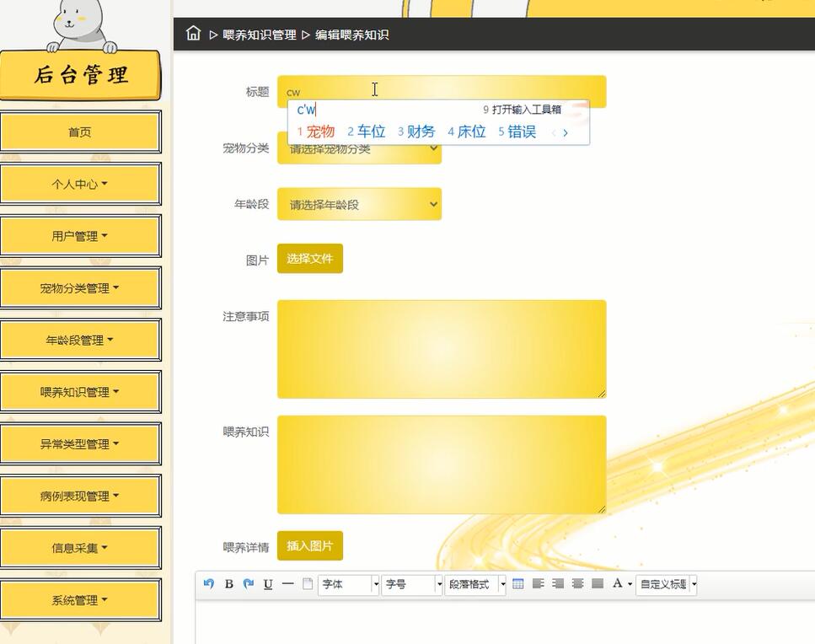Click the 注意事项 text area
Screen dimensions: 815x644
[x=442, y=348]
